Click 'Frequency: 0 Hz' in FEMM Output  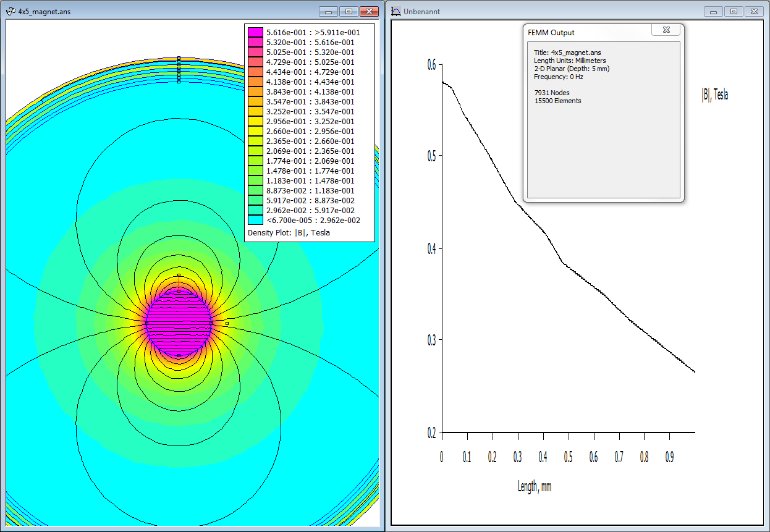coord(559,77)
